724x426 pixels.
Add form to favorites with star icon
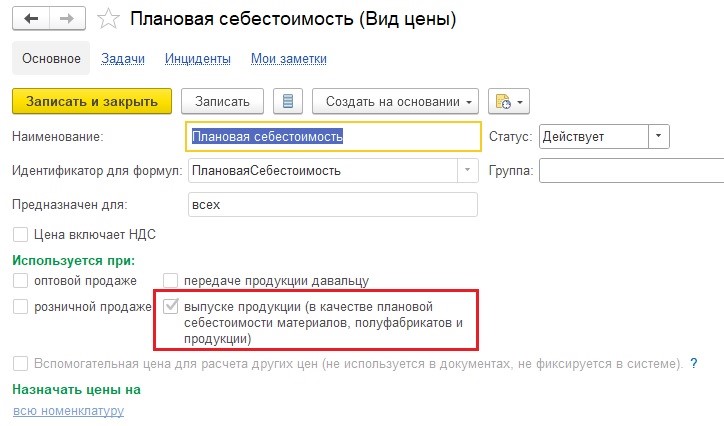coord(112,19)
